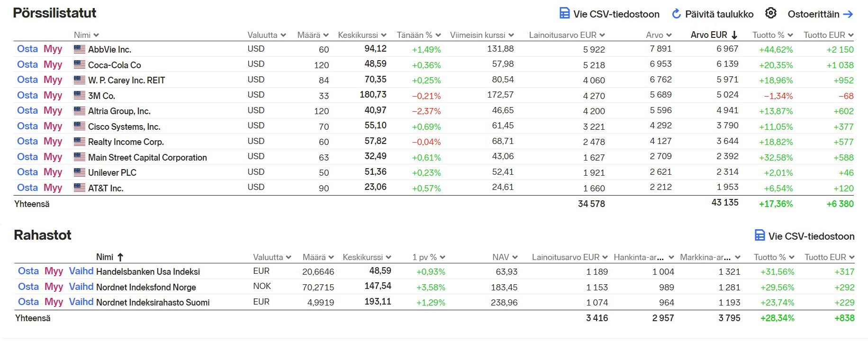Viewport: 868px width, 342px height.
Task: Open the Tänään % column dropdown
Action: tap(438, 35)
